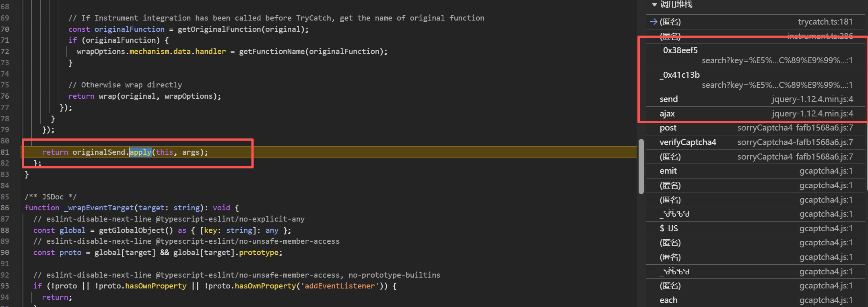Jump to the send stack frame
The height and width of the screenshot is (307, 868).
coord(669,99)
